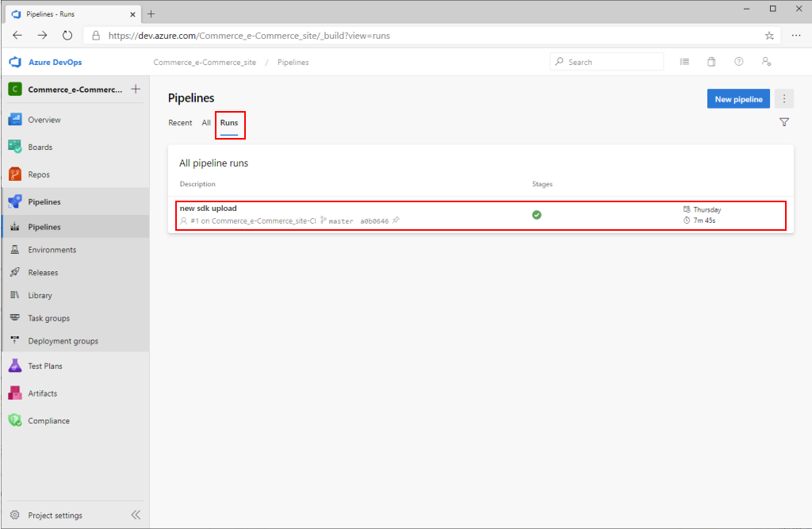
Task: Click the Marketplace shopping bag icon
Action: [711, 61]
